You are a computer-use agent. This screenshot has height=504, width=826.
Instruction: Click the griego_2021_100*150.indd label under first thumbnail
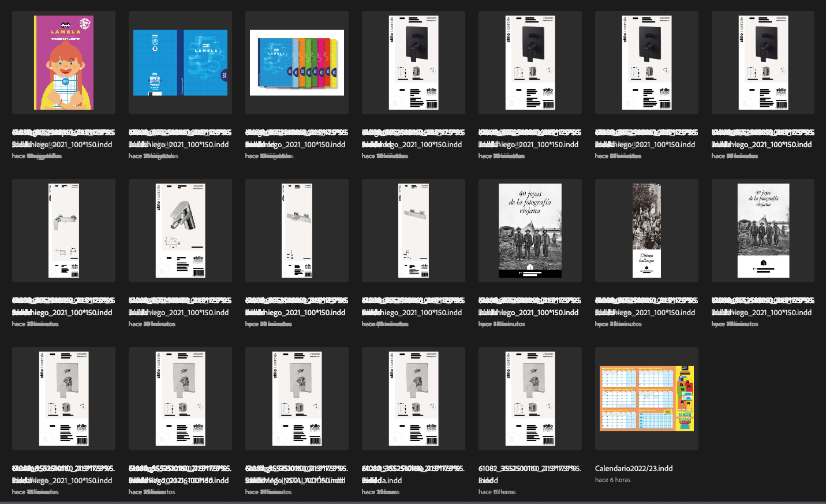pos(63,144)
